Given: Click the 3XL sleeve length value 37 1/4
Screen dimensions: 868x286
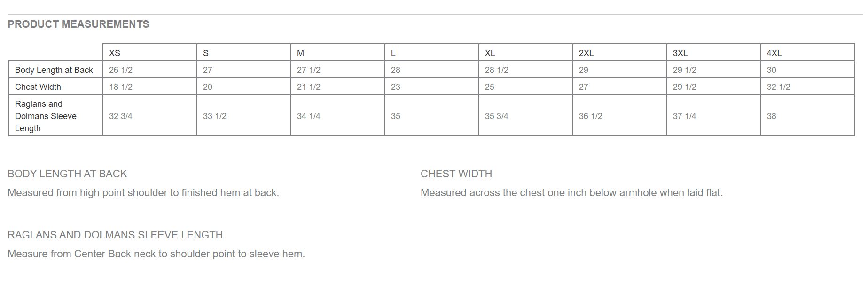Looking at the screenshot, I should [684, 116].
